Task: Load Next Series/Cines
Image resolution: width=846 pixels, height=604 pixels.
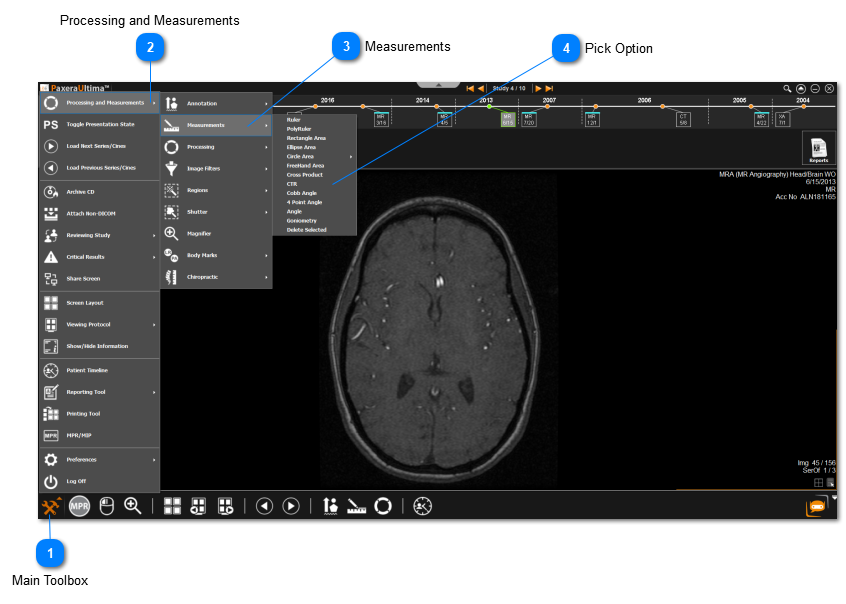Action: click(x=100, y=146)
